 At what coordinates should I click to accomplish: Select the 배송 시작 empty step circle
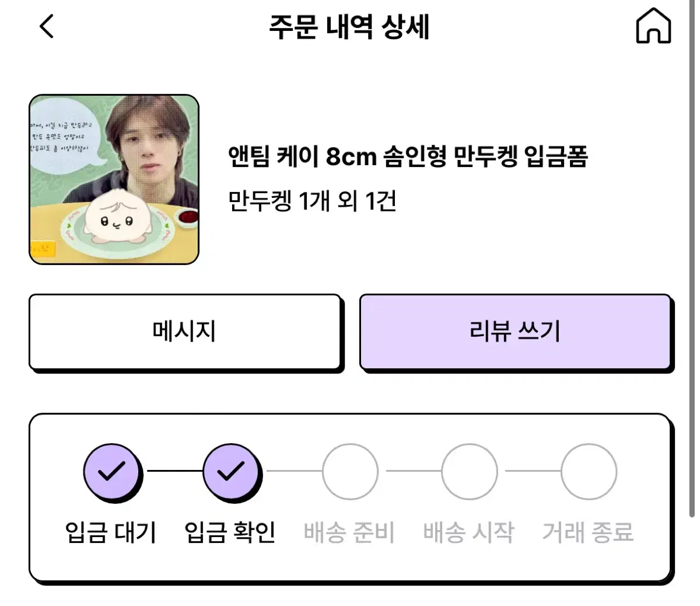pos(469,472)
